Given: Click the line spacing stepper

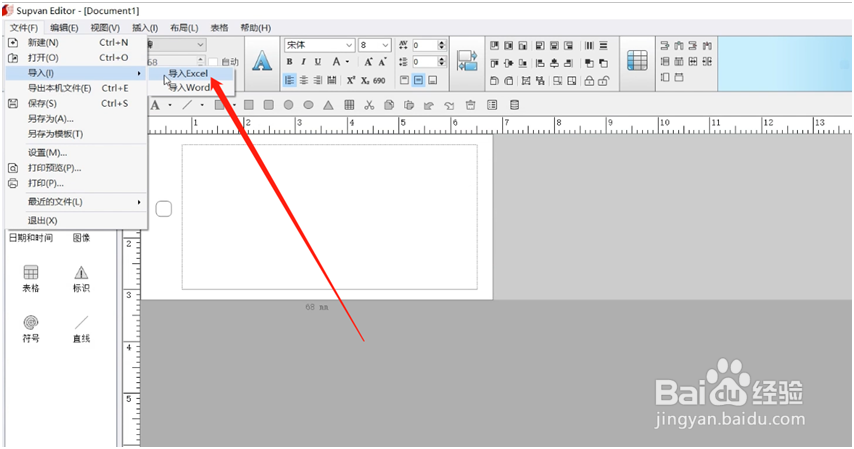Looking at the screenshot, I should [442, 62].
